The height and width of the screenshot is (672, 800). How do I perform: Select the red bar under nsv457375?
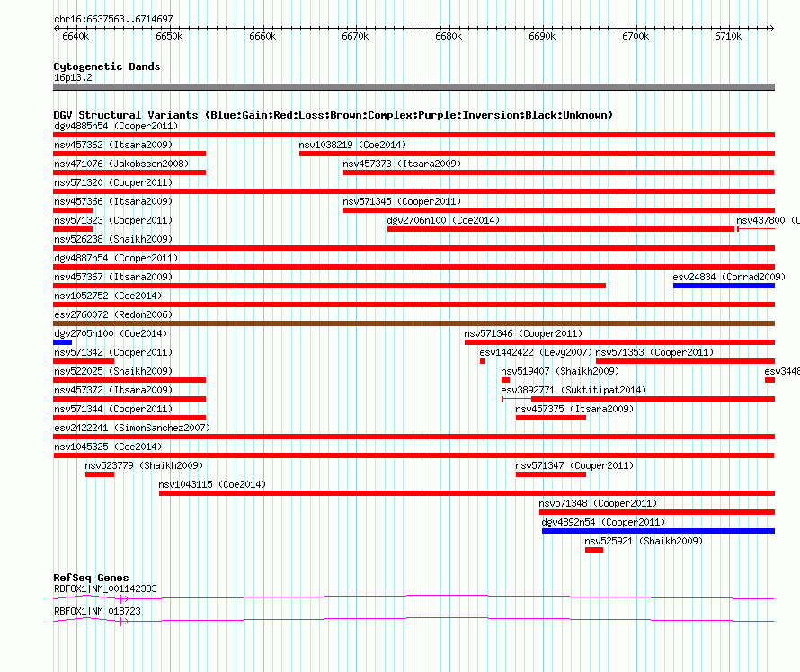click(551, 418)
